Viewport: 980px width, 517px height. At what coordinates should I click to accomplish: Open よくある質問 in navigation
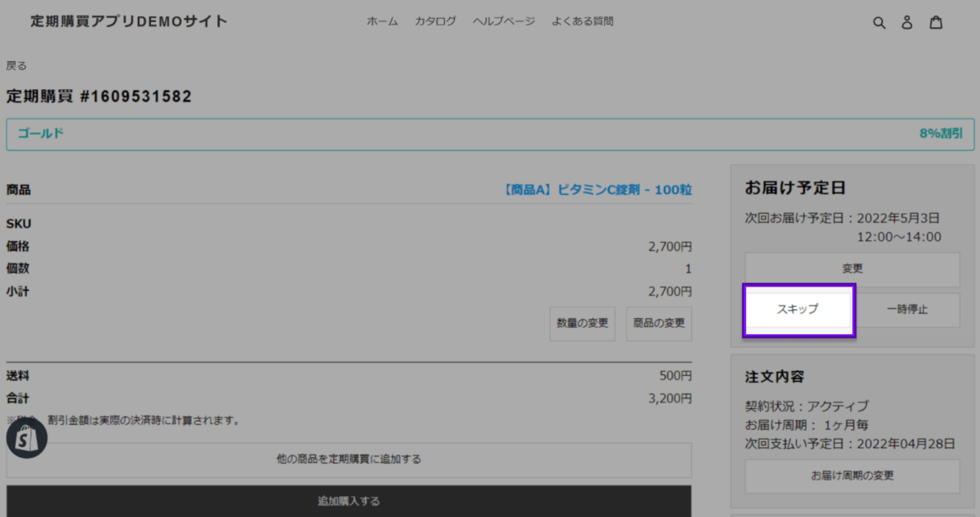[582, 21]
